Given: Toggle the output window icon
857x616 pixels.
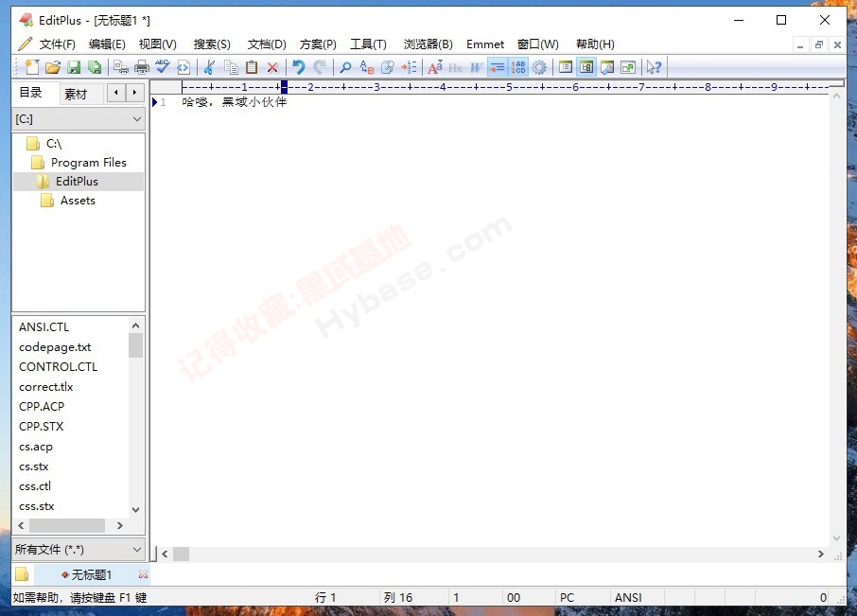Looking at the screenshot, I should 607,67.
